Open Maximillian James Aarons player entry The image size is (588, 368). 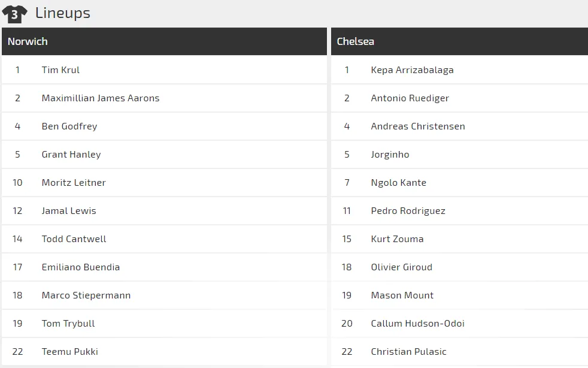(x=101, y=98)
